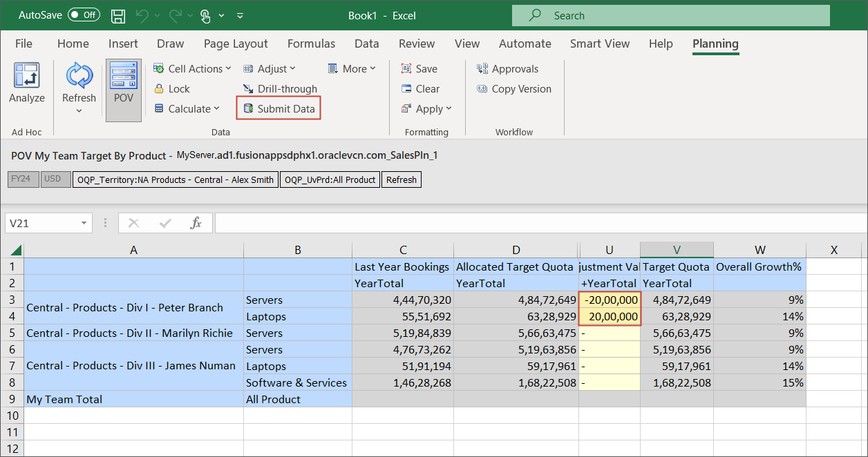This screenshot has height=457, width=868.
Task: Open the Adjust dropdown
Action: click(269, 68)
